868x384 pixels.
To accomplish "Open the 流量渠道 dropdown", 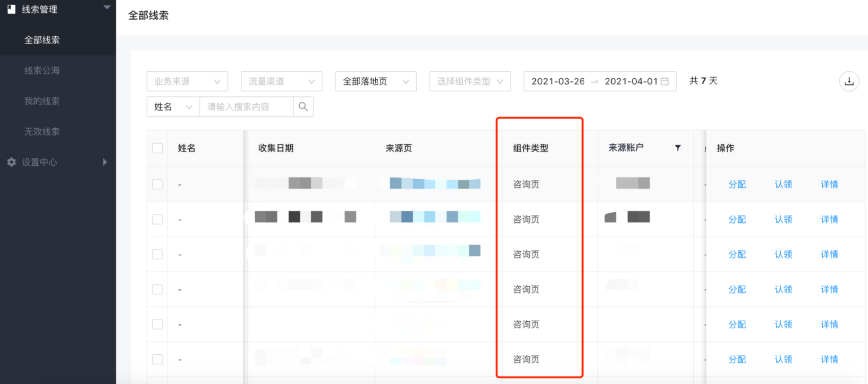I will [281, 81].
